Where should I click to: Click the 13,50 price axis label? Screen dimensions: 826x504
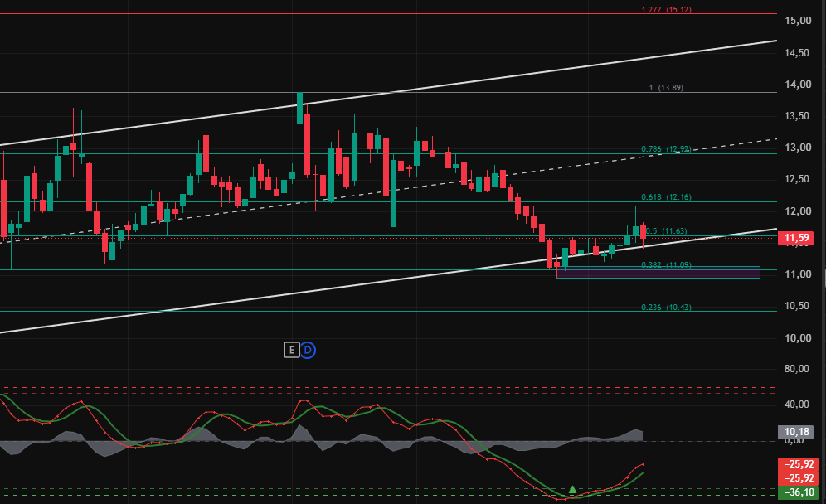coord(798,116)
